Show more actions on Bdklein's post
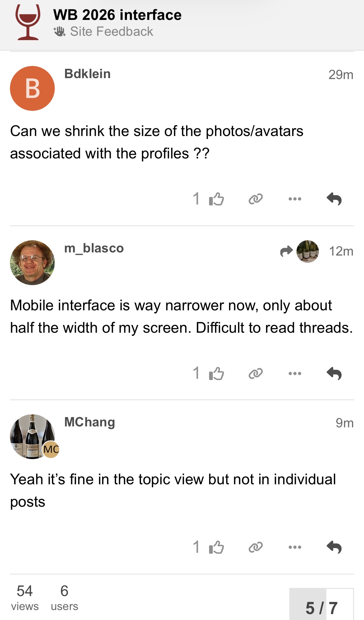Viewport: 364px width, 620px height. click(295, 199)
